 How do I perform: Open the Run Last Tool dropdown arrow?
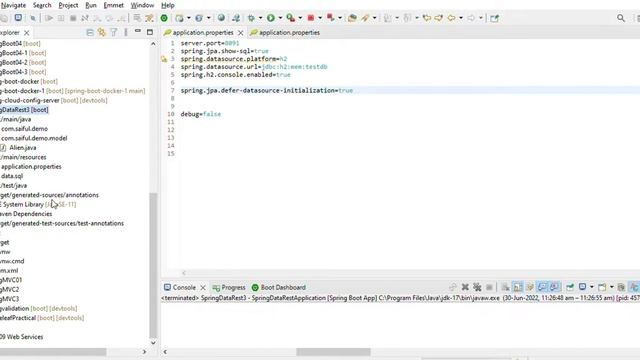pos(300,18)
